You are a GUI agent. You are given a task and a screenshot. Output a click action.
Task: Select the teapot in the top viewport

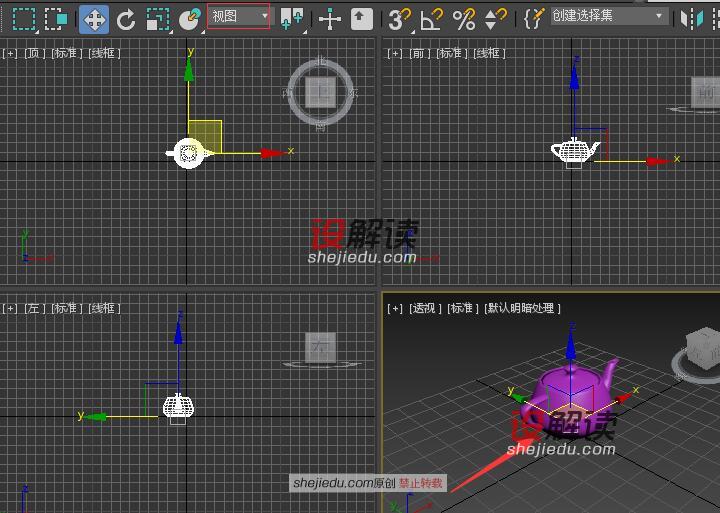pyautogui.click(x=187, y=153)
